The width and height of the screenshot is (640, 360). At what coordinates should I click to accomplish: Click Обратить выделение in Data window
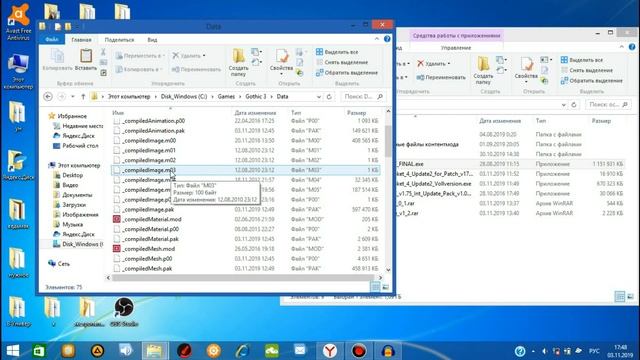pyautogui.click(x=347, y=73)
